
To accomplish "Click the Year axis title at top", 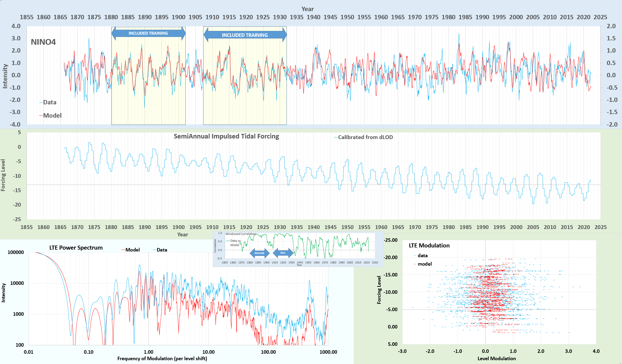I will pos(307,9).
